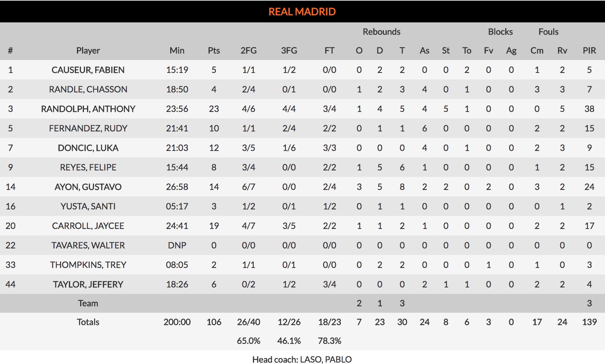This screenshot has width=605, height=364.
Task: Click on DONCIC, LUKA
Action: pyautogui.click(x=88, y=148)
